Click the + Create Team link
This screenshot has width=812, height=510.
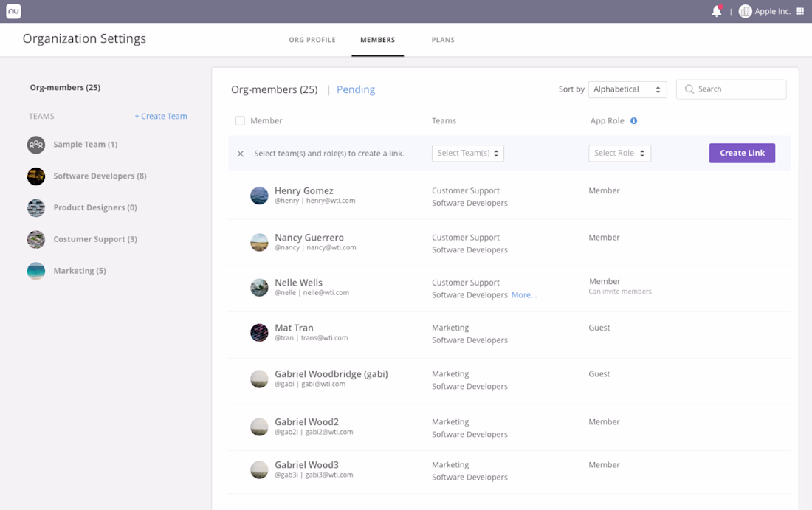click(161, 116)
